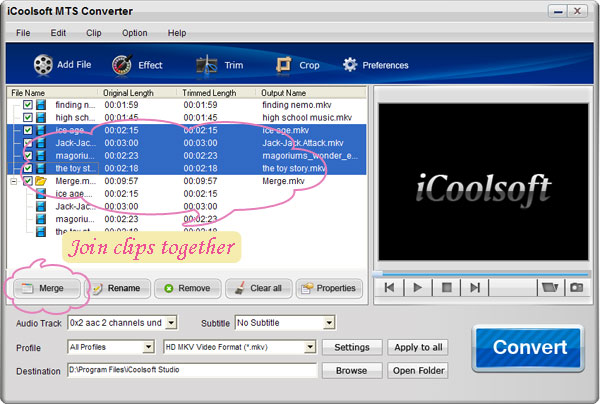Minimize the iCoolsoft MTS Converter window
This screenshot has width=600, height=404.
point(558,11)
